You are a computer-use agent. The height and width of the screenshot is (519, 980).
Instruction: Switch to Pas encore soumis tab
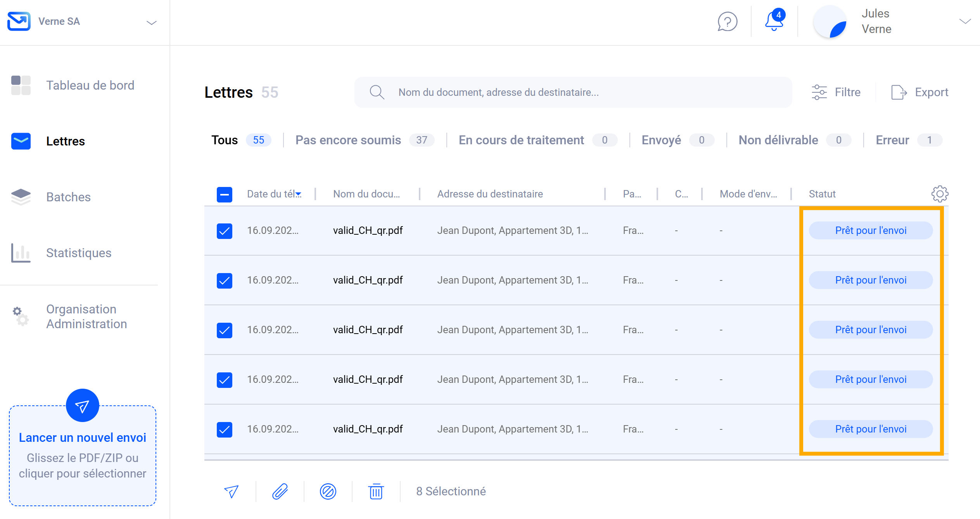tap(348, 140)
